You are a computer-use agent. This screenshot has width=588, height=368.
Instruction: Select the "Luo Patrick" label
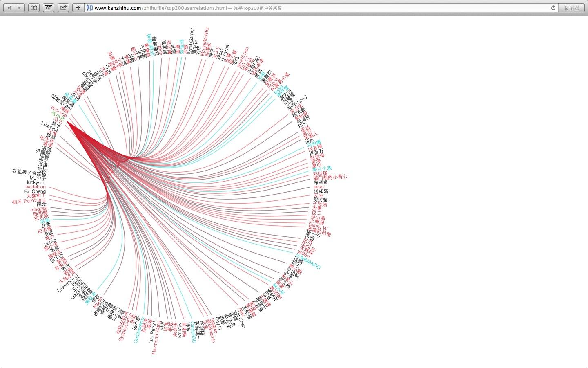pyautogui.click(x=152, y=332)
